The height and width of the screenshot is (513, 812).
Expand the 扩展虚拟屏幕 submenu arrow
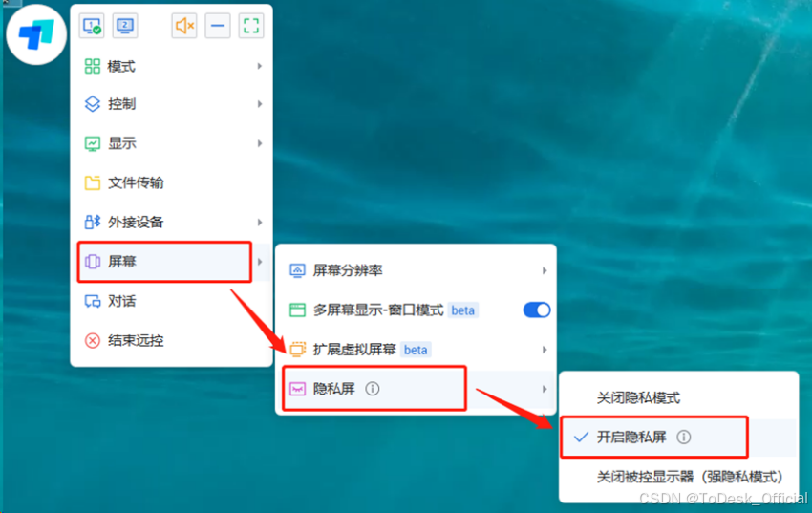click(x=545, y=350)
